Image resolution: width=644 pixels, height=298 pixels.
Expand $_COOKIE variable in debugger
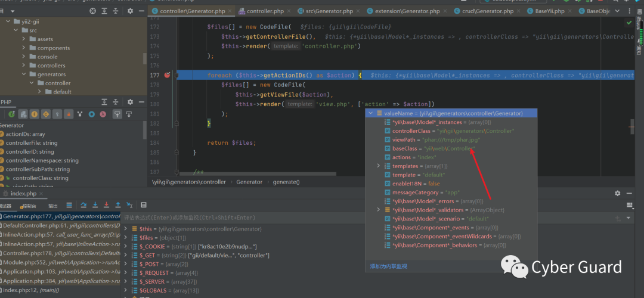[126, 246]
